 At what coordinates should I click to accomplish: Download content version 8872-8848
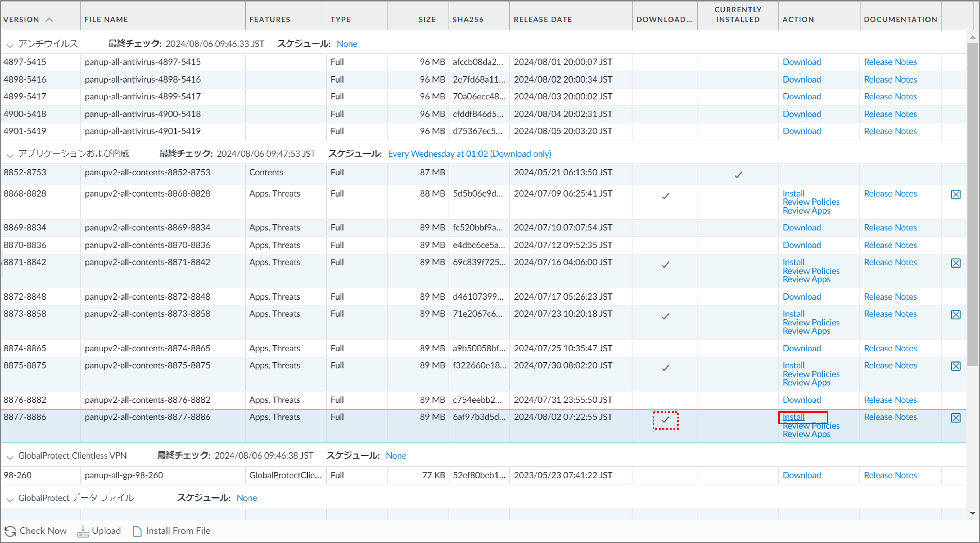pyautogui.click(x=802, y=297)
